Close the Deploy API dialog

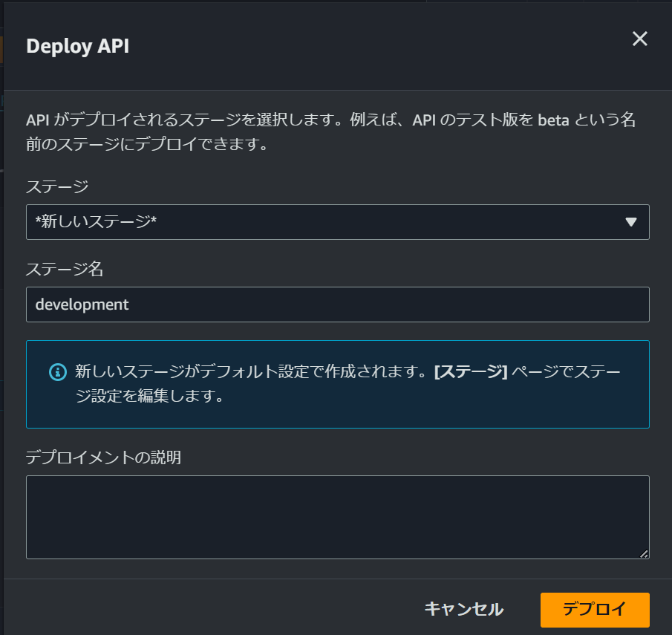639,39
